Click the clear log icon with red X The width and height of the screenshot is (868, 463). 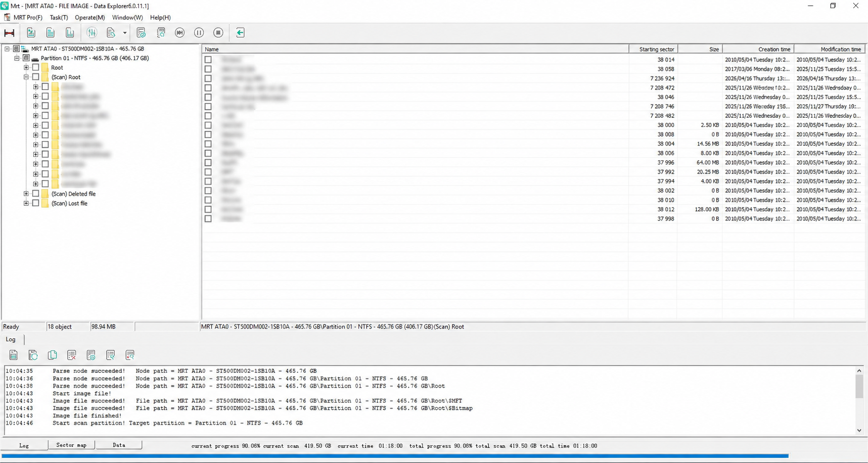[x=71, y=355]
